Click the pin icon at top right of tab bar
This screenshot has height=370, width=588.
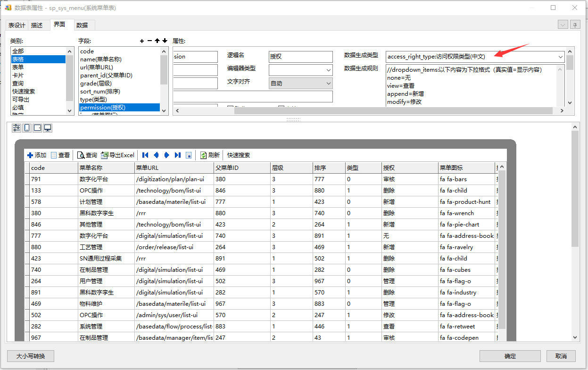click(x=575, y=25)
